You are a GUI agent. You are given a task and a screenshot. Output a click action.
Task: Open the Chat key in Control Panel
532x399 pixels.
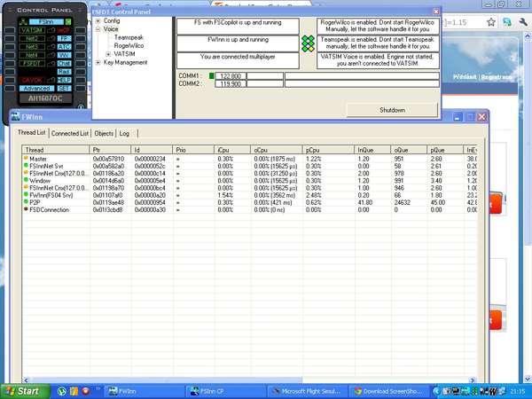click(x=64, y=64)
